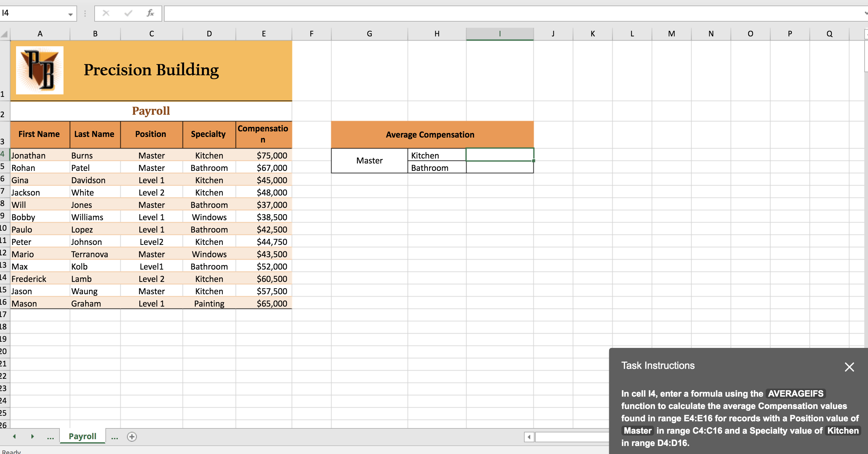The image size is (868, 454).
Task: Click the Cancel X formula icon
Action: pos(106,13)
